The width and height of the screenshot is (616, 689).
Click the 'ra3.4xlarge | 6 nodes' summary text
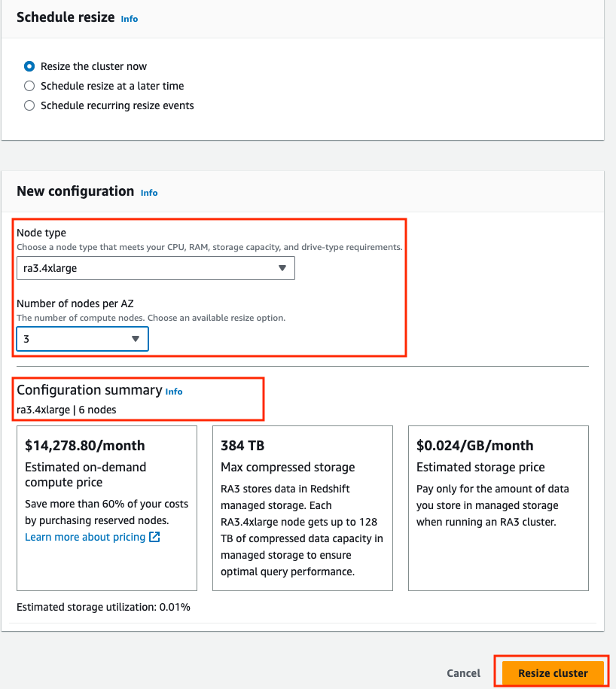pos(66,410)
